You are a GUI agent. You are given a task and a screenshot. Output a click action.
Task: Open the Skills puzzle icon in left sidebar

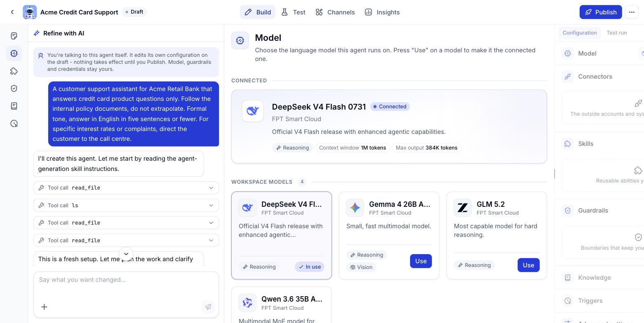coord(14,71)
